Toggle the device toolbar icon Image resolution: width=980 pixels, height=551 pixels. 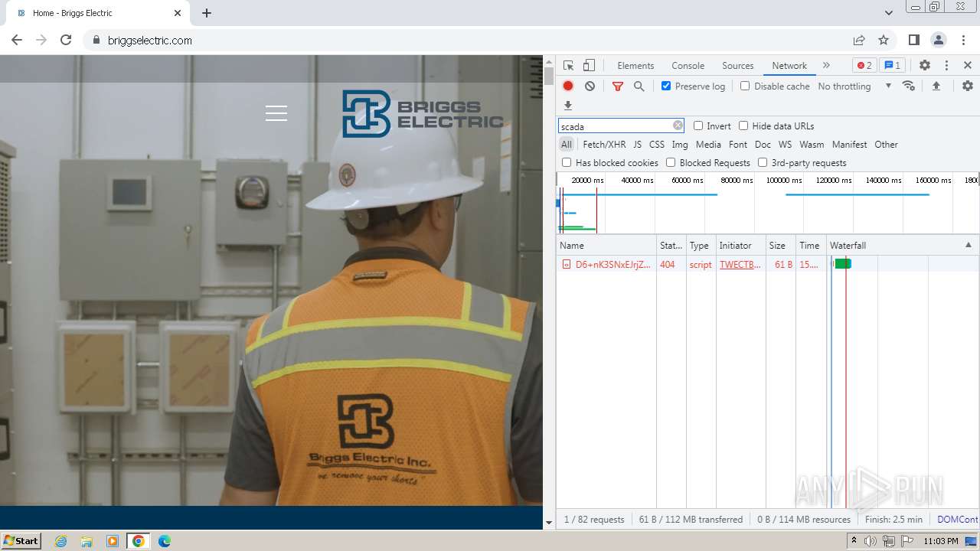coord(589,66)
